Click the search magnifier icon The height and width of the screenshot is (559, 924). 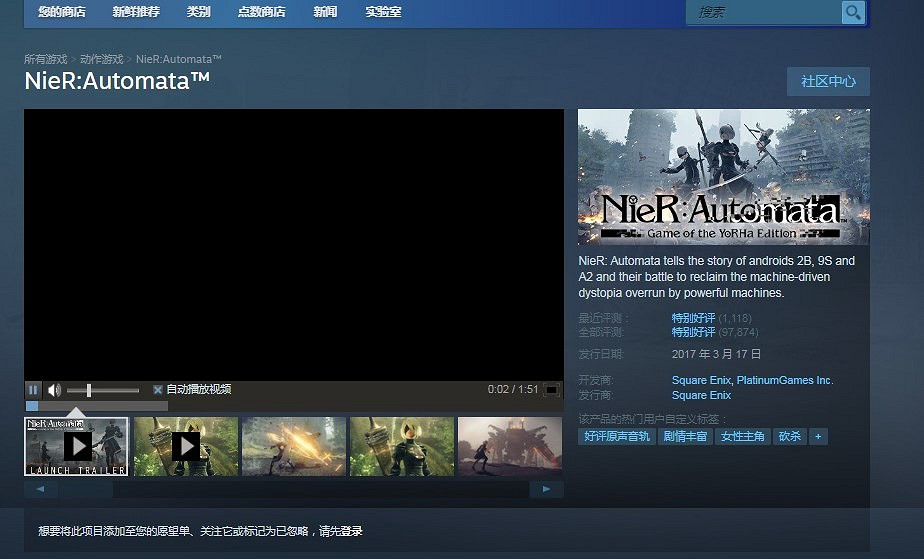pyautogui.click(x=852, y=12)
